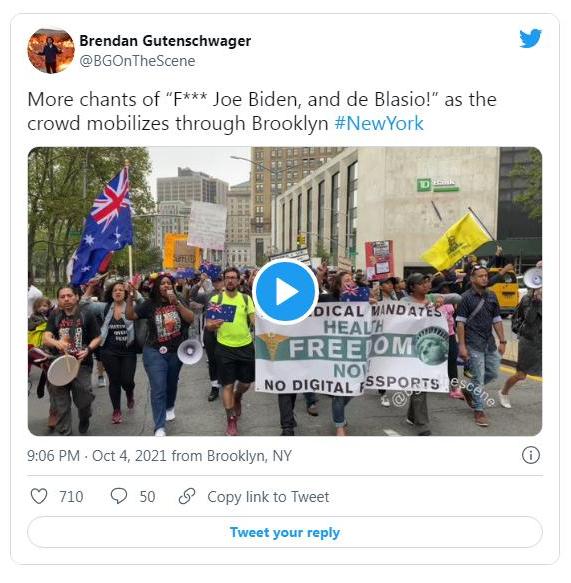This screenshot has width=571, height=583.
Task: Click the tweet text about chants
Action: (x=262, y=112)
